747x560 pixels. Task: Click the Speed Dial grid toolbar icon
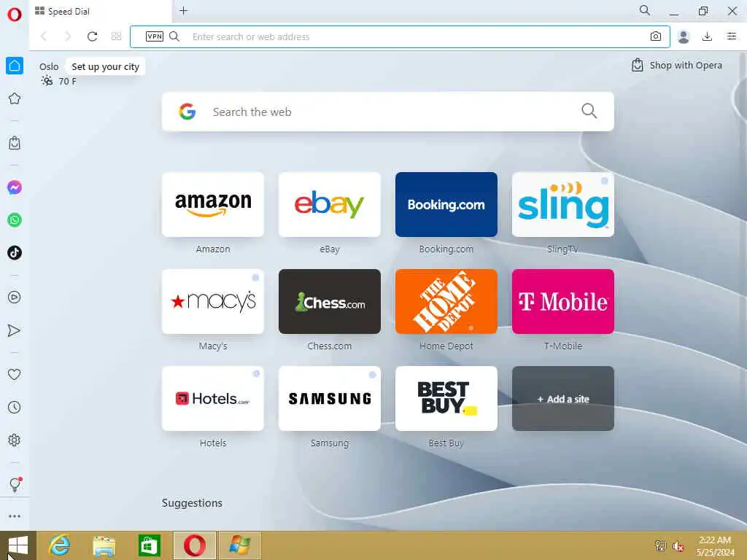(116, 36)
